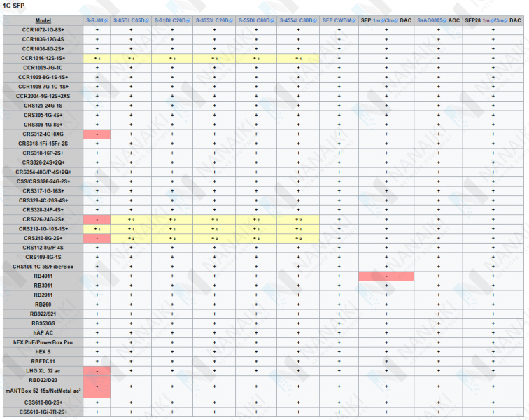The height and width of the screenshot is (420, 529).
Task: Click the external link icon after S-3553LC20D
Action: coord(230,21)
